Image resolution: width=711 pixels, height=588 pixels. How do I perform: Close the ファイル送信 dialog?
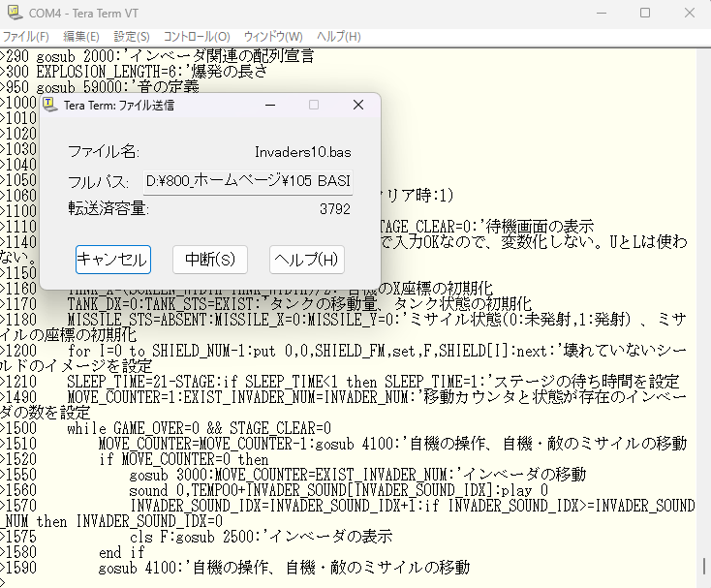(x=357, y=105)
